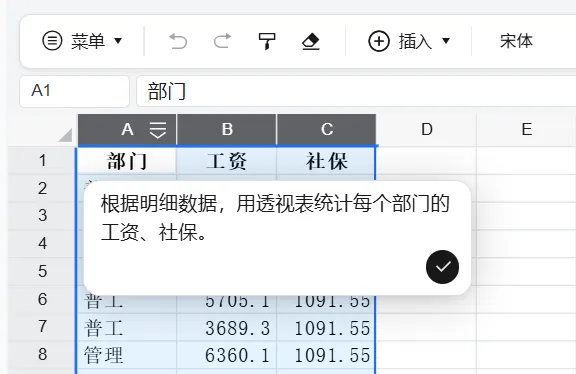
Task: Click the circled plus insert icon
Action: (379, 41)
